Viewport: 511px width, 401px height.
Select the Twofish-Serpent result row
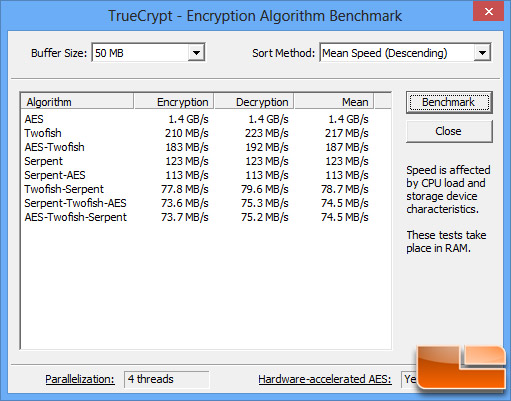(x=197, y=189)
